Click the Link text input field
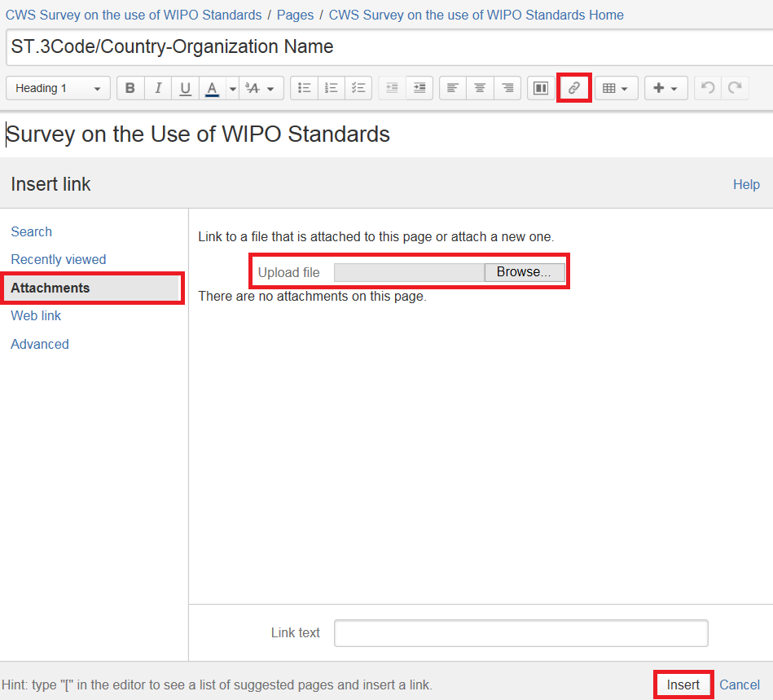The image size is (773, 700). (520, 633)
